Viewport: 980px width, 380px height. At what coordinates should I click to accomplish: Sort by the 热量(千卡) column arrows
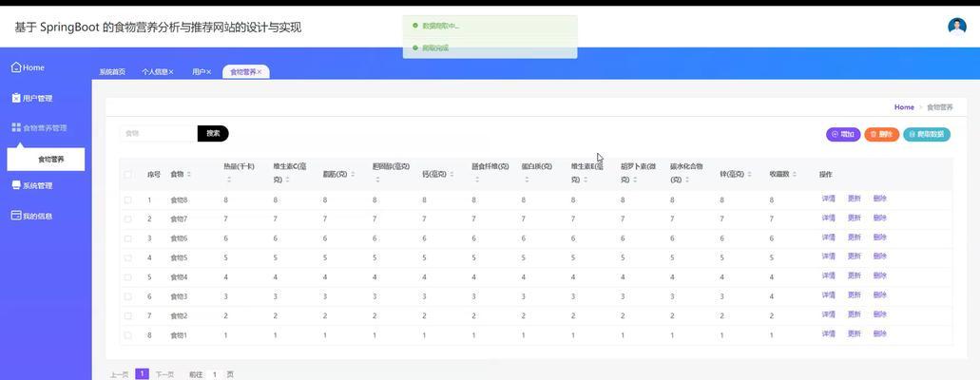pos(229,180)
